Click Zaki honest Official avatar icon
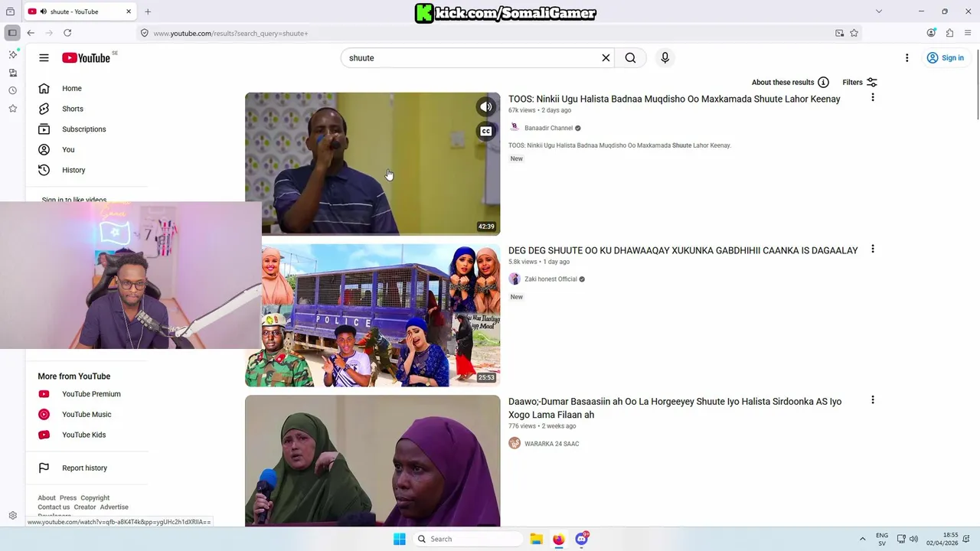The image size is (980, 551). 514,279
